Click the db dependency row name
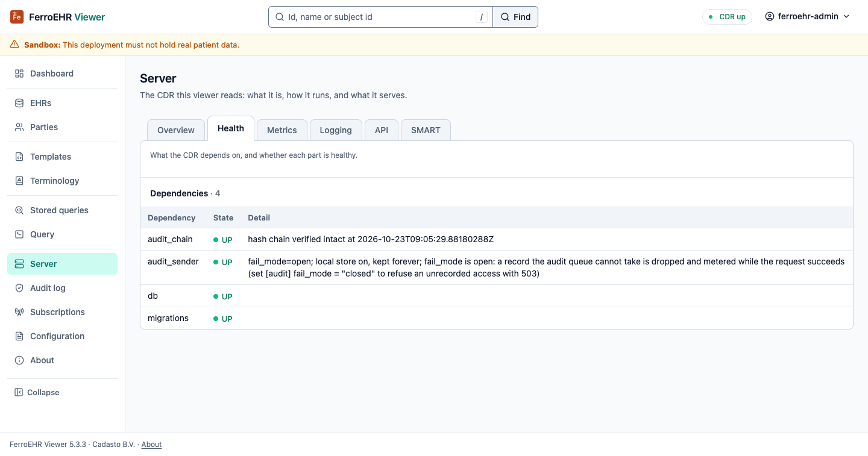 tap(153, 296)
